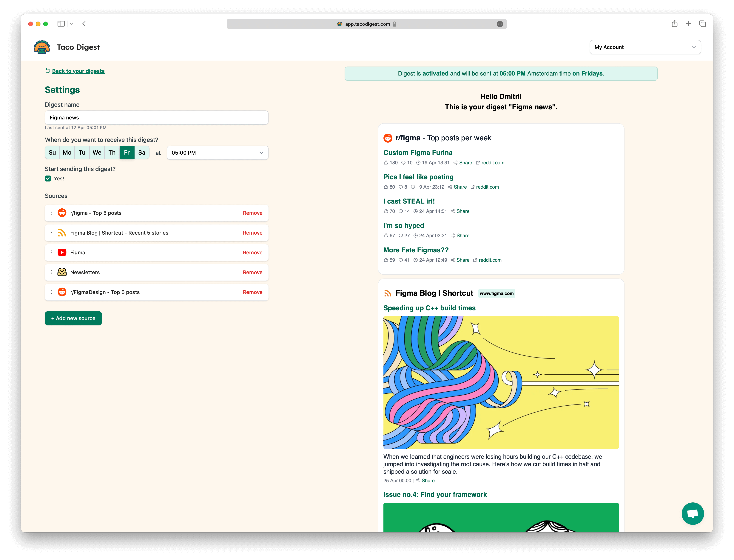Open Speeding up C++ build times article
The width and height of the screenshot is (734, 560).
(429, 308)
